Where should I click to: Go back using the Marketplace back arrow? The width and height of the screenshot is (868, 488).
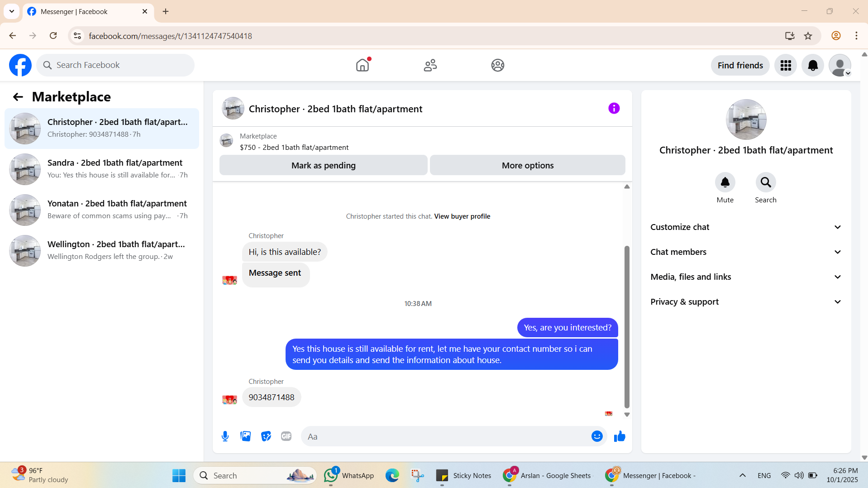point(18,97)
